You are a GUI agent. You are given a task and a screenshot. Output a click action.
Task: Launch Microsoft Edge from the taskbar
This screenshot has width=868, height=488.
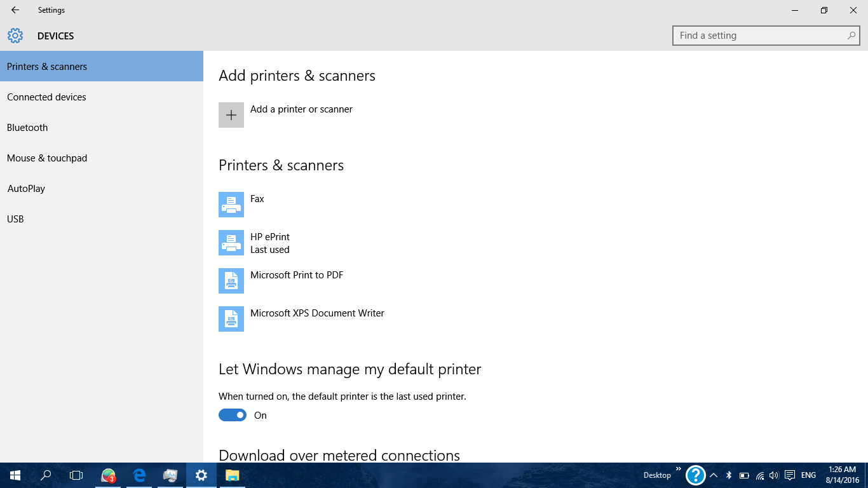[140, 475]
